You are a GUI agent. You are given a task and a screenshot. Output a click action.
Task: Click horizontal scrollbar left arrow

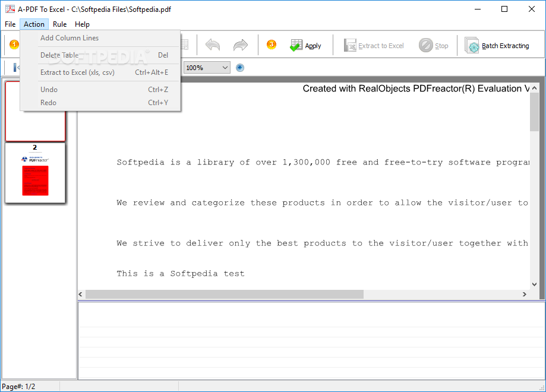(81, 294)
